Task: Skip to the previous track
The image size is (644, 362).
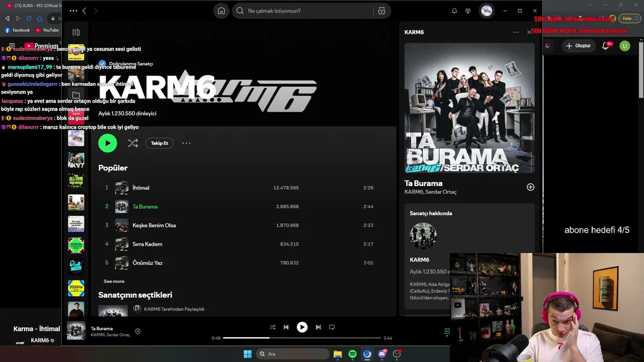Action: click(x=286, y=327)
